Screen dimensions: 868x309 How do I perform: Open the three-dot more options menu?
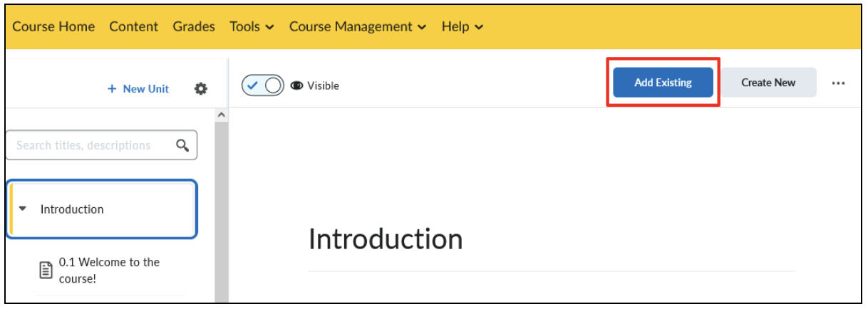pyautogui.click(x=838, y=83)
